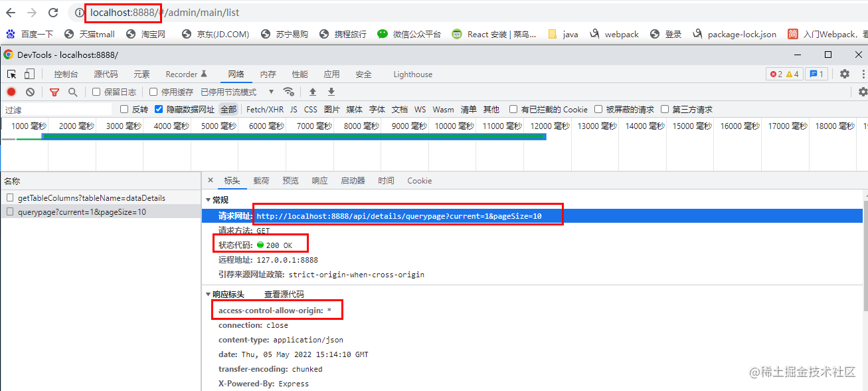
Task: Toggle the red filter funnel icon
Action: pos(54,92)
